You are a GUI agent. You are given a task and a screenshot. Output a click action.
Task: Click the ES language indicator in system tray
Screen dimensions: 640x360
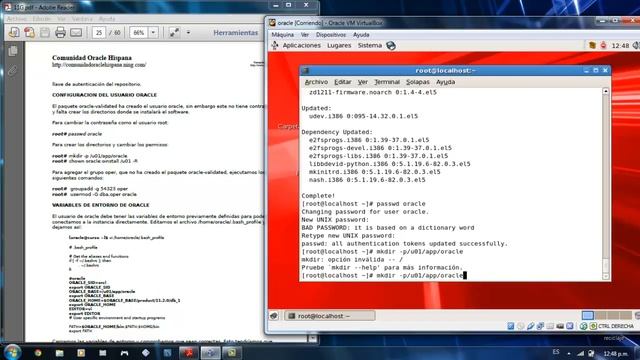(x=556, y=352)
